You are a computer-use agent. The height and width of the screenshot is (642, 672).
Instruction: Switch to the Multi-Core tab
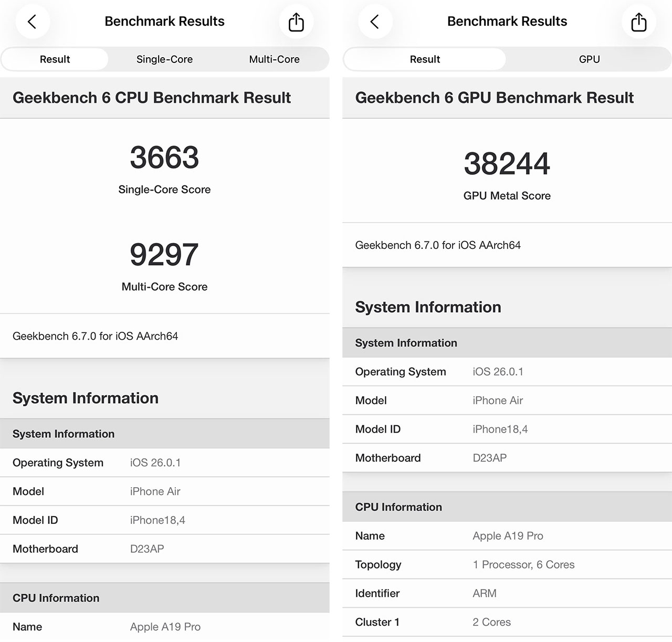pos(274,59)
